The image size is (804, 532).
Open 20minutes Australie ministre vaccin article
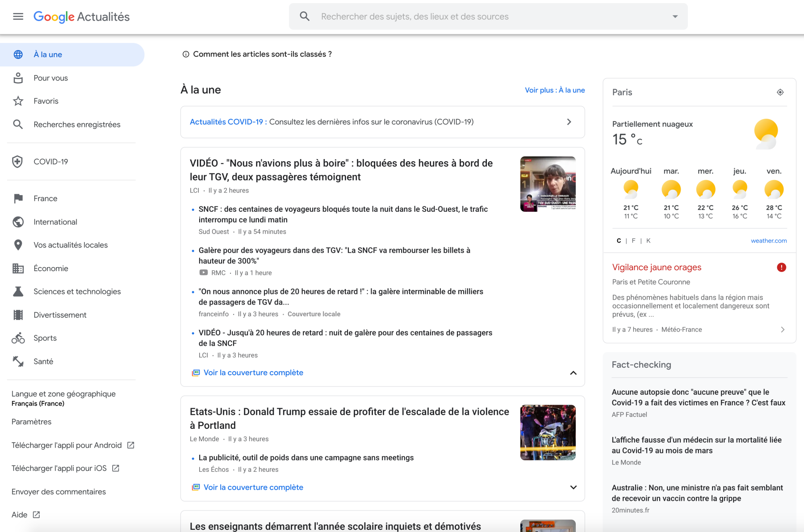(x=697, y=493)
